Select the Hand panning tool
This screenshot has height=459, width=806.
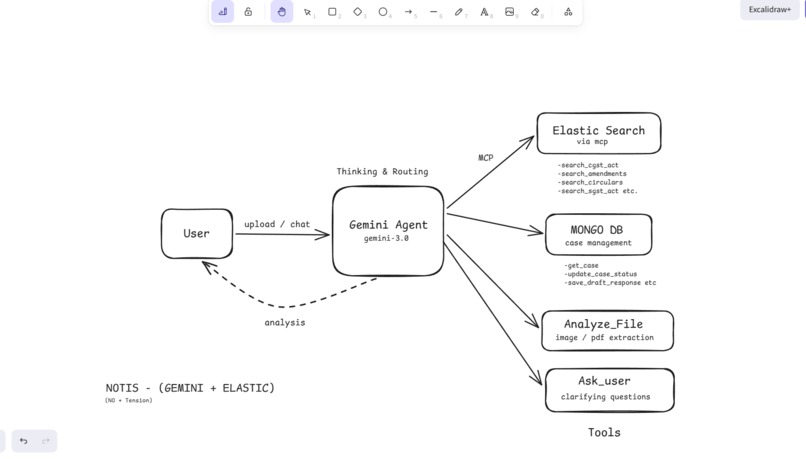click(x=282, y=11)
